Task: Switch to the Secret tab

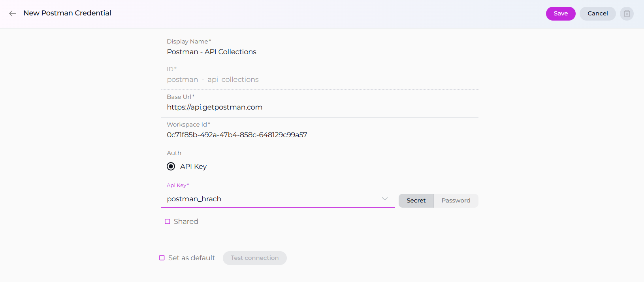Action: coord(416,201)
